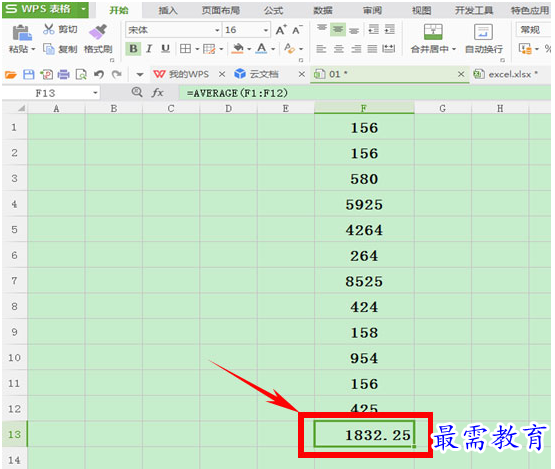
Task: Click the 复制 copy button
Action: point(60,49)
